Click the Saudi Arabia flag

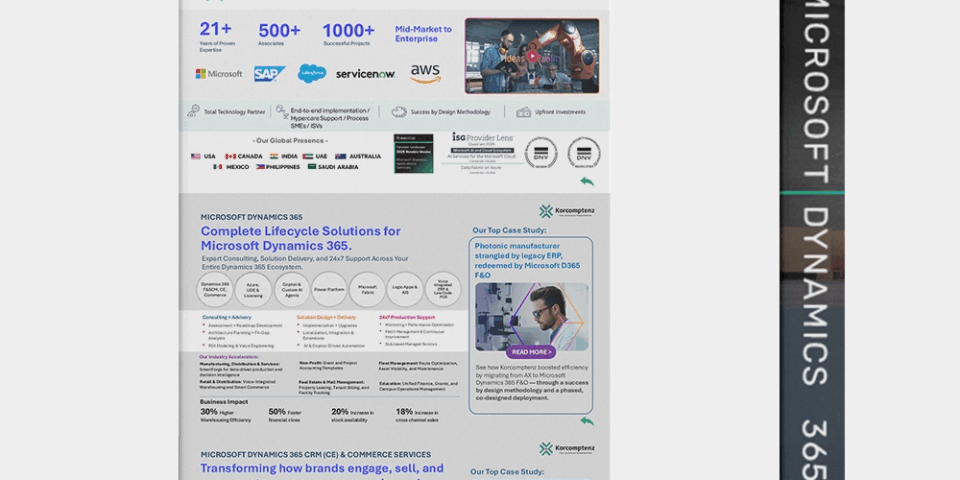(x=312, y=167)
